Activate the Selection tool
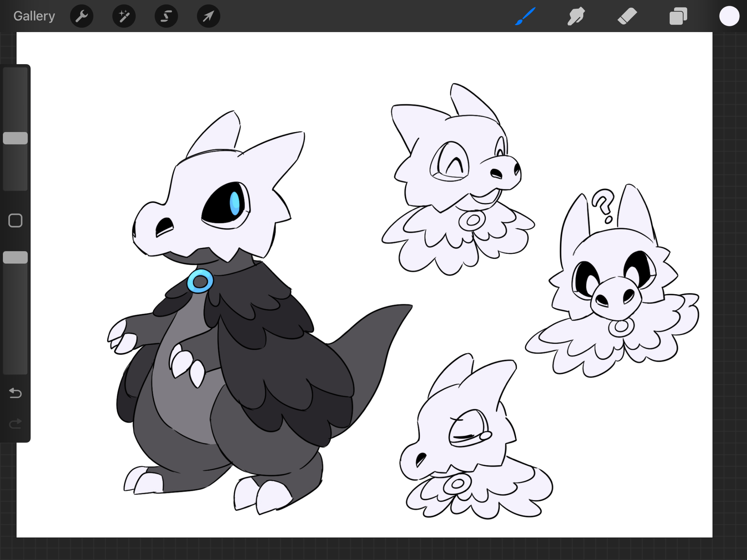The image size is (747, 560). [x=166, y=16]
